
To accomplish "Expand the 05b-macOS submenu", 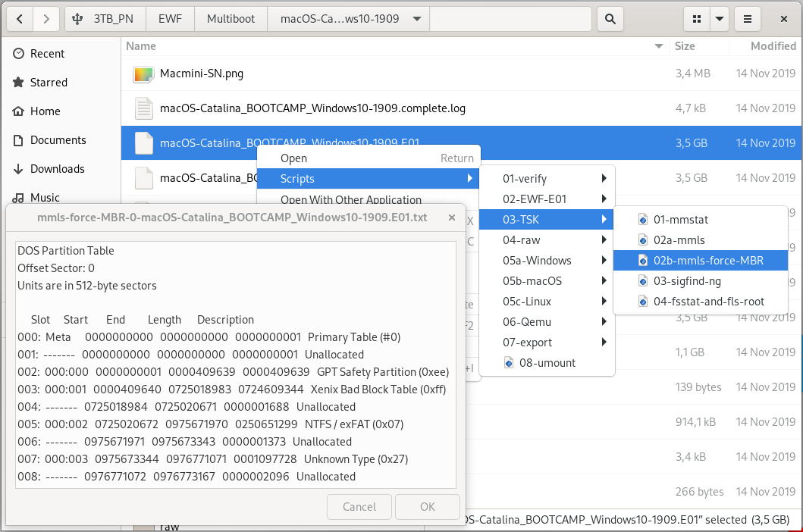I will tap(547, 281).
